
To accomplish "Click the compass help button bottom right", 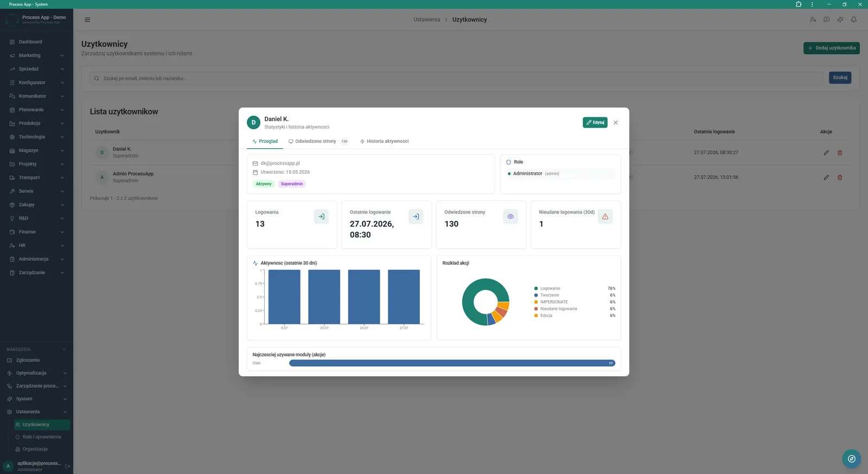I will click(851, 459).
